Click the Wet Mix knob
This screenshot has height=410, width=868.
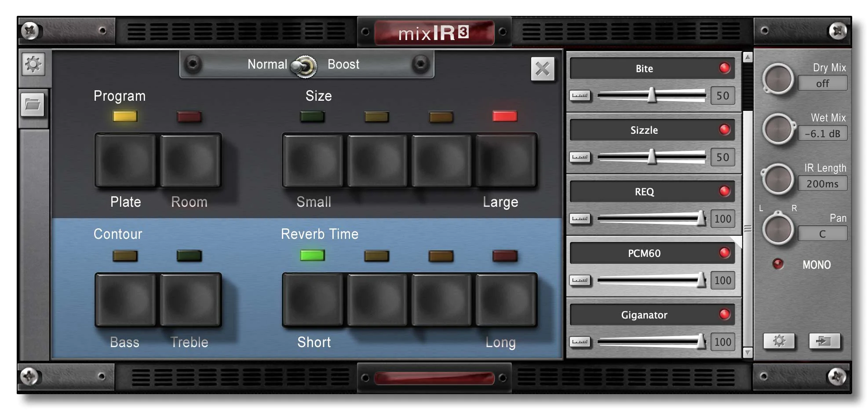[778, 129]
